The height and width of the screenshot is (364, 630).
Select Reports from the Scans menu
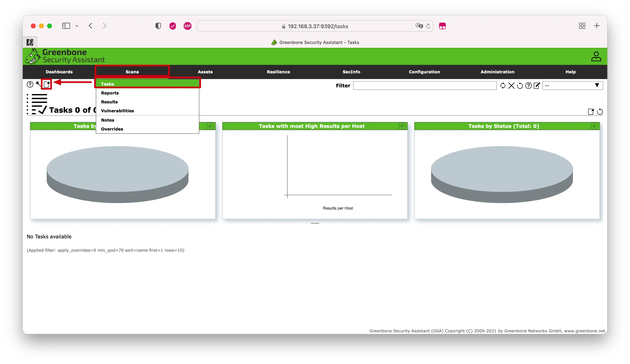[110, 93]
